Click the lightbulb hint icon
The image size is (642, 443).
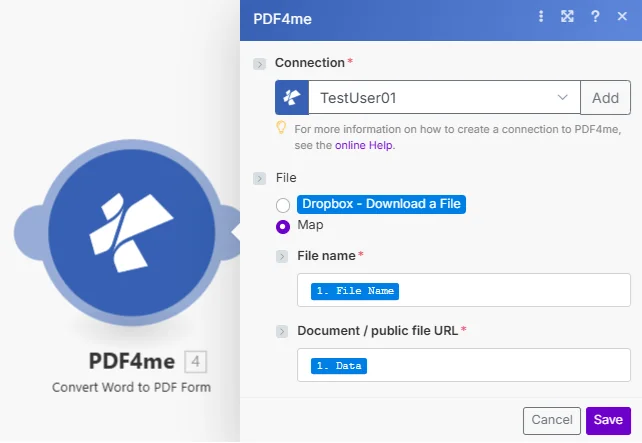[281, 127]
